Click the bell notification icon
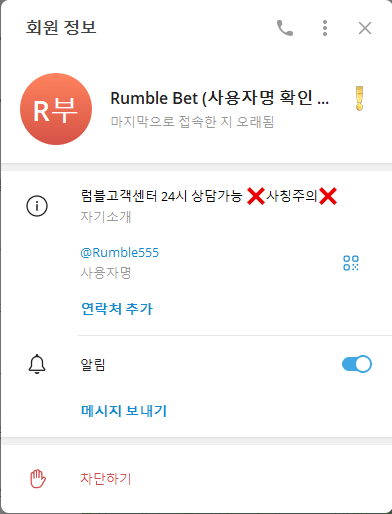This screenshot has height=514, width=392. click(x=37, y=364)
